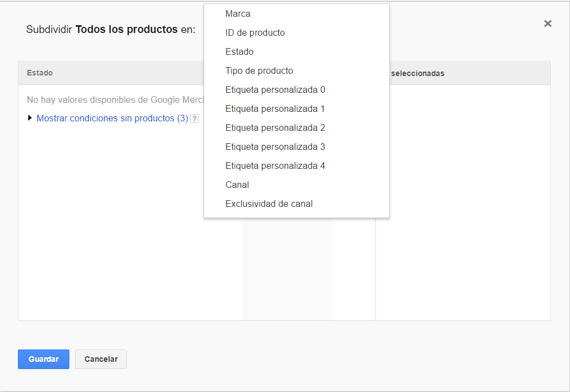Choose Exclusividad de canal option
Image resolution: width=570 pixels, height=392 pixels.
296,204
